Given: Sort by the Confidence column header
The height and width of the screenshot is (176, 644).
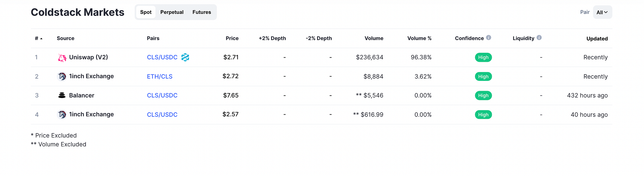Looking at the screenshot, I should click(469, 38).
